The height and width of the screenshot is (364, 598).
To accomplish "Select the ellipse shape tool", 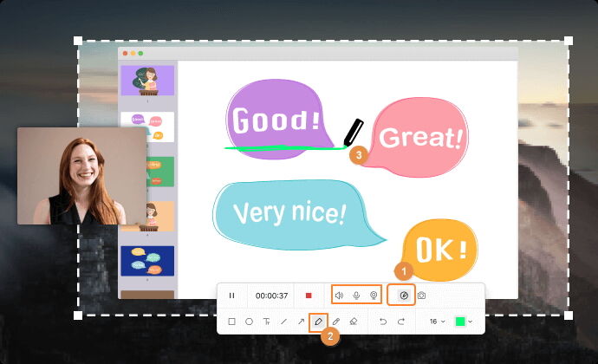I will tap(249, 322).
